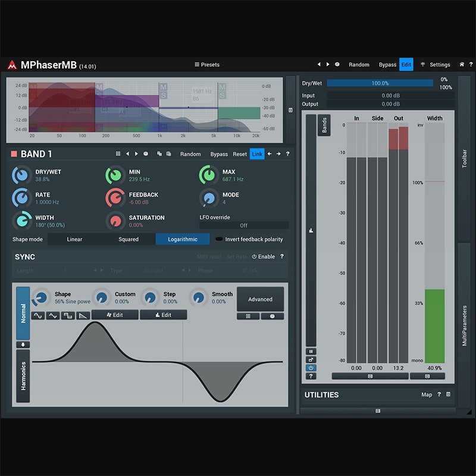This screenshot has width=476, height=476.
Task: Bypass Band 1
Action: pyautogui.click(x=219, y=154)
